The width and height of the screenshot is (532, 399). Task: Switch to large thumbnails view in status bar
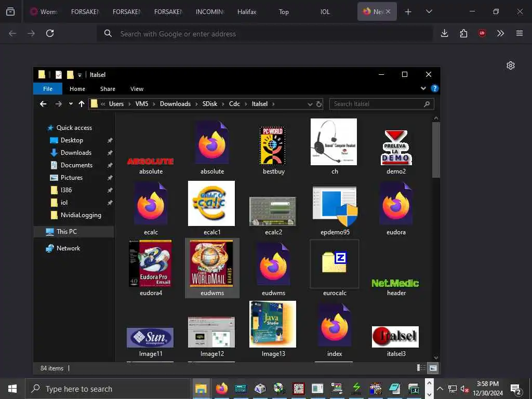pos(433,368)
